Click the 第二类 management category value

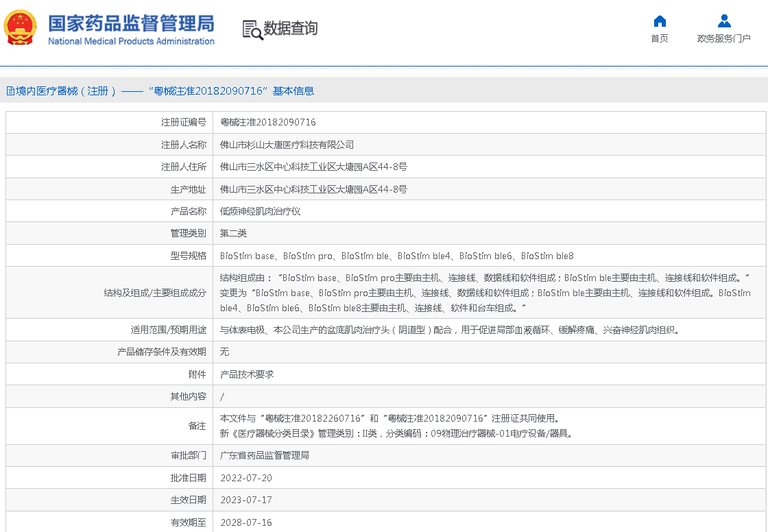tap(233, 233)
